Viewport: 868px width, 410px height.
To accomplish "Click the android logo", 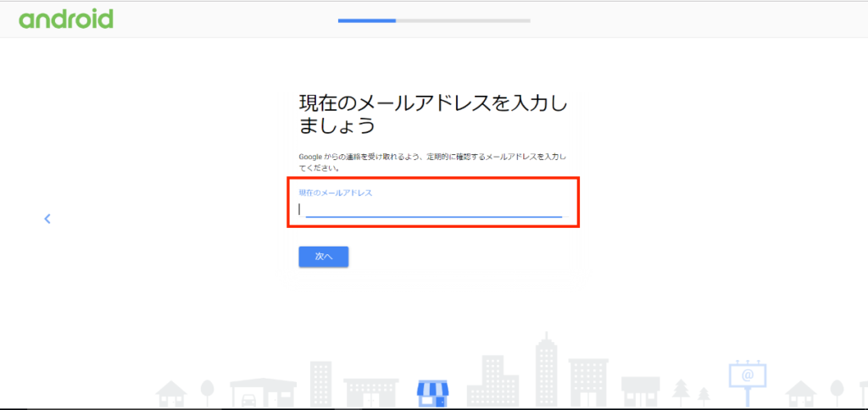I will [x=66, y=19].
